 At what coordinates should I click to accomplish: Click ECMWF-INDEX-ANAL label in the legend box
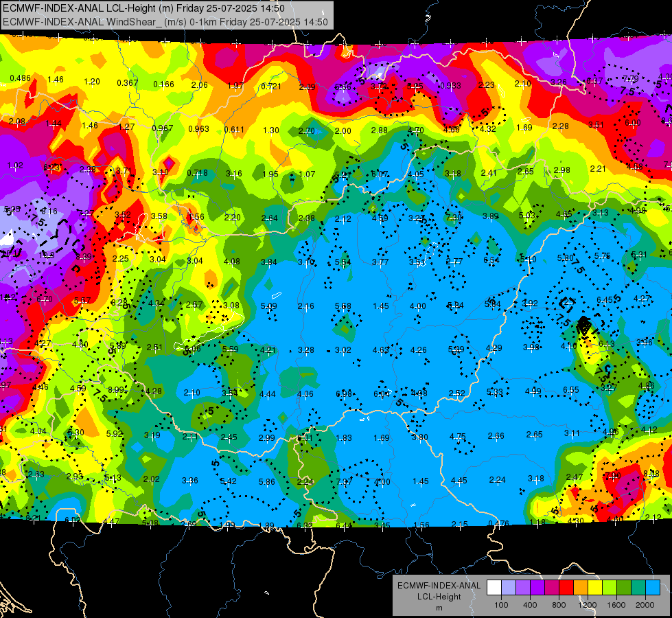[439, 586]
